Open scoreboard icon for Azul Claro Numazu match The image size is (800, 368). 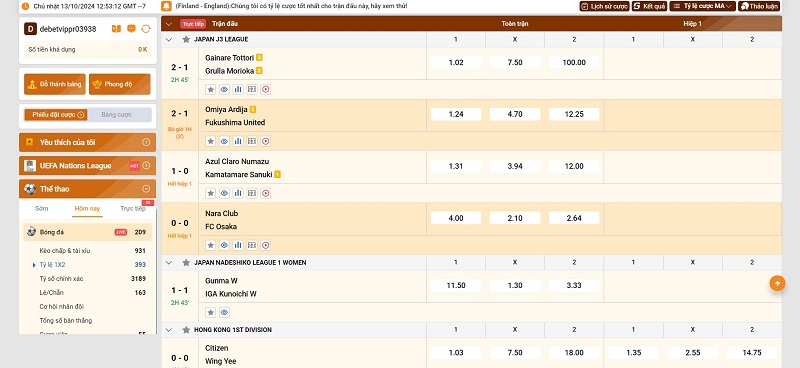click(x=252, y=193)
